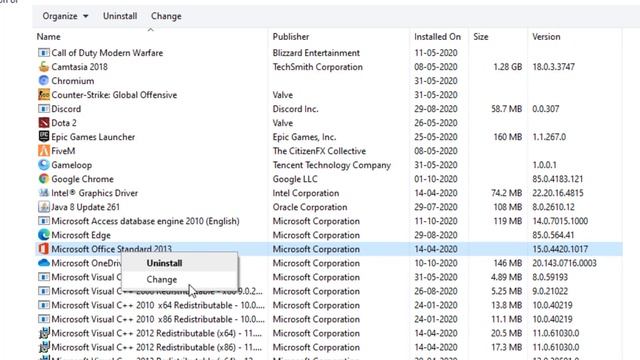Select the Chromium entry
This screenshot has height=360, width=640.
73,81
